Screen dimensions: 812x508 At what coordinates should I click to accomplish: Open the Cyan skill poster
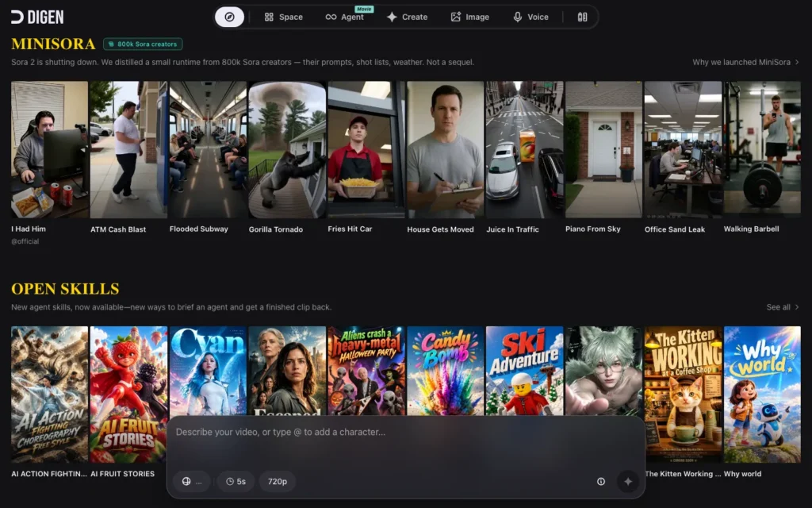point(208,370)
